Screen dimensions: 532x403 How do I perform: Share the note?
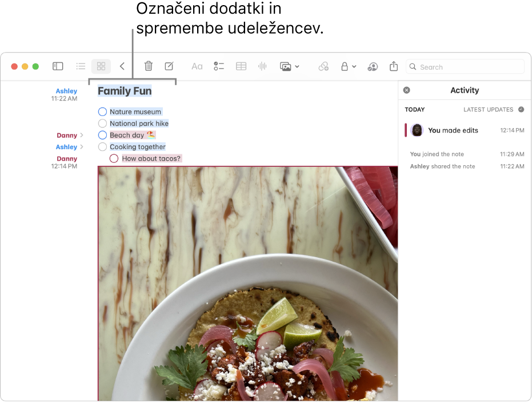[394, 66]
